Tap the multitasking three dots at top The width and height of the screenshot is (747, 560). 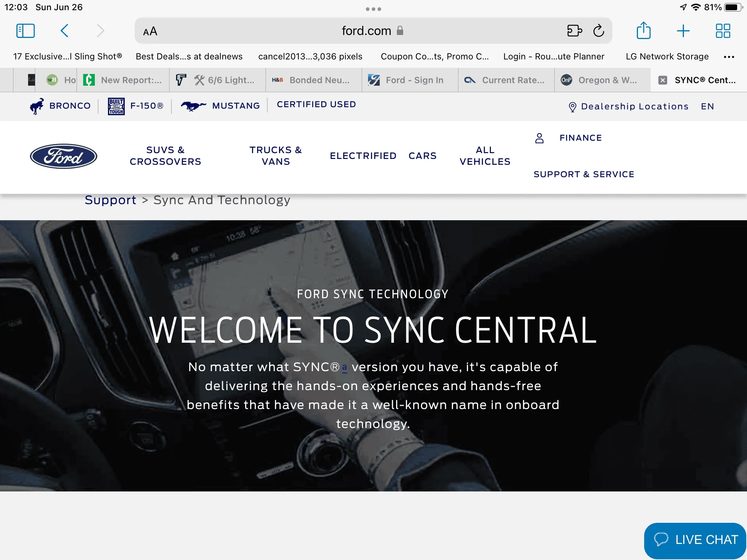tap(373, 9)
